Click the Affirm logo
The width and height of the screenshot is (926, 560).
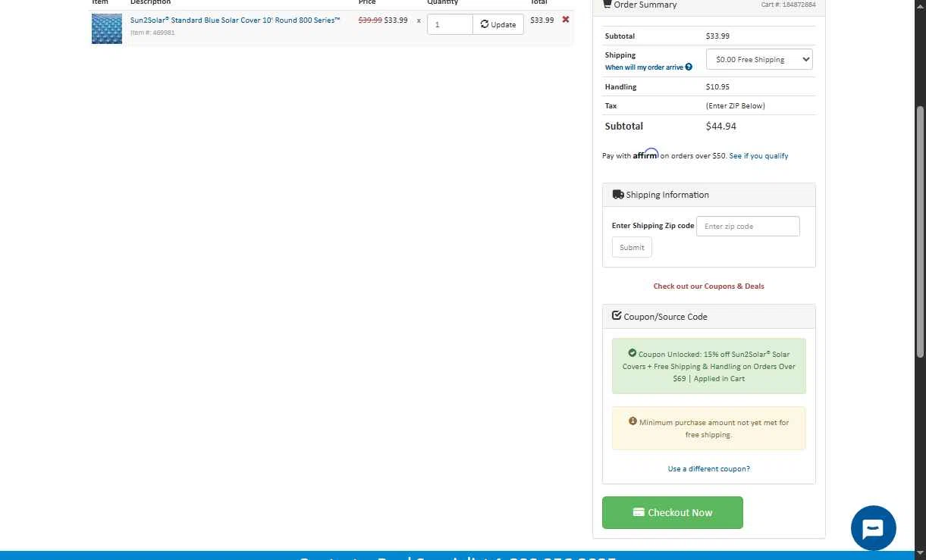[x=645, y=154]
